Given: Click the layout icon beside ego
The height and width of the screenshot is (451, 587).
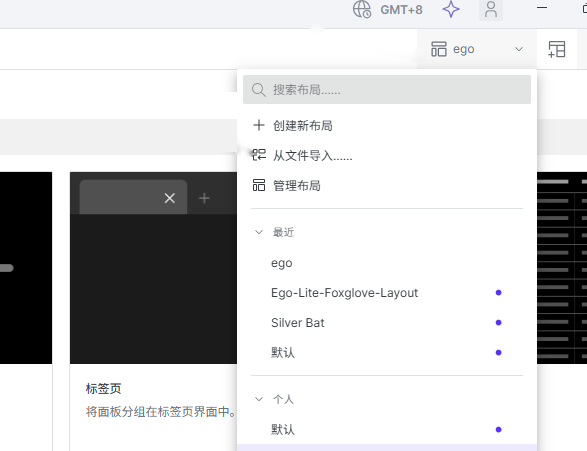Looking at the screenshot, I should pos(439,49).
